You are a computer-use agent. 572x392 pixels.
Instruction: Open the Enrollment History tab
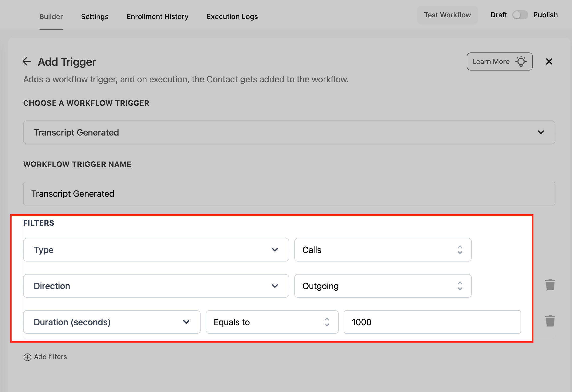157,17
